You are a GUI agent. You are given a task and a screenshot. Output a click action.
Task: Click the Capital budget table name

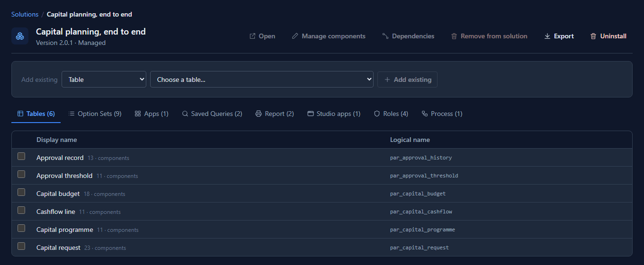(x=58, y=194)
